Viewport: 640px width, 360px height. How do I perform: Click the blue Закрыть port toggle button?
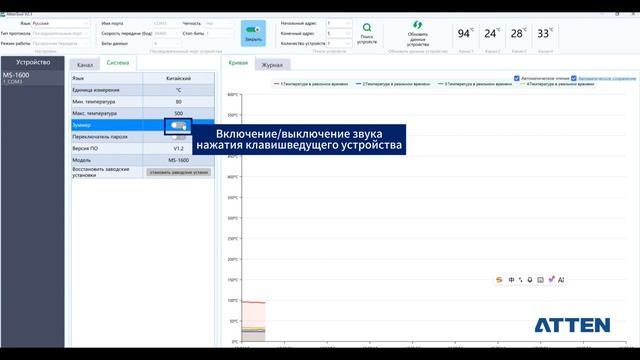point(253,33)
